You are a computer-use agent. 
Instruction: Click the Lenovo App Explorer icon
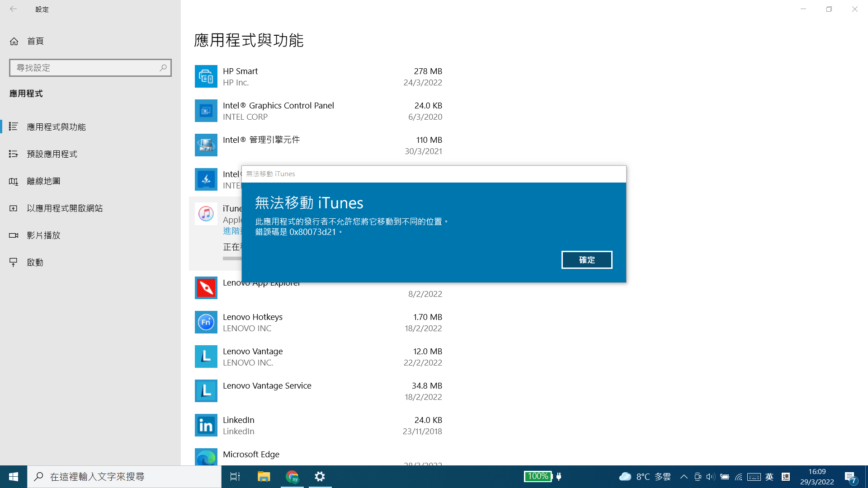(x=206, y=288)
